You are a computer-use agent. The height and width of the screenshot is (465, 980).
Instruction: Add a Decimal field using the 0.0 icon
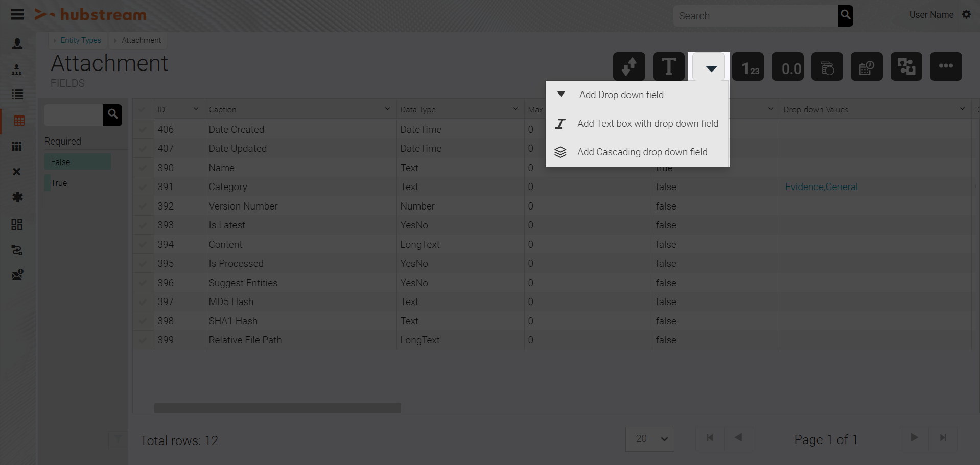tap(788, 66)
